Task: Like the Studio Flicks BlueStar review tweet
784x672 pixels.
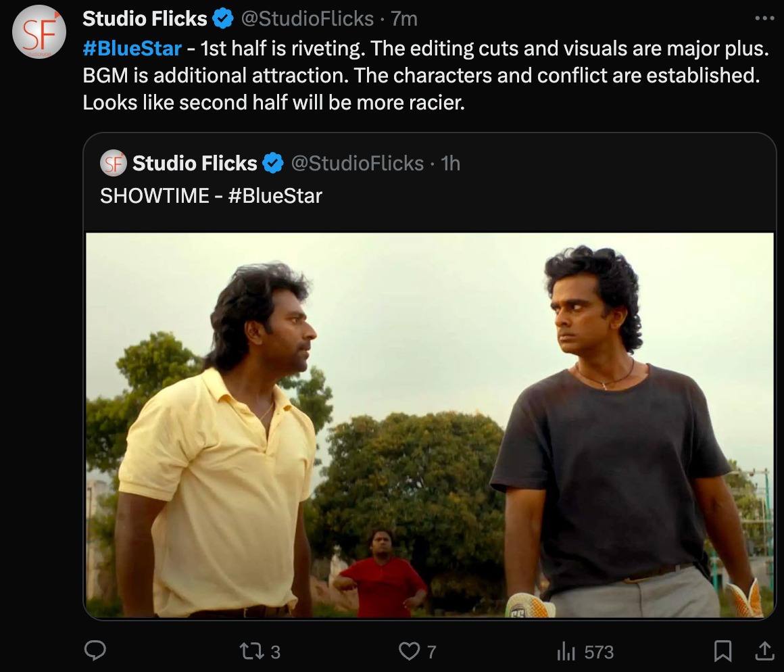Action: (409, 651)
